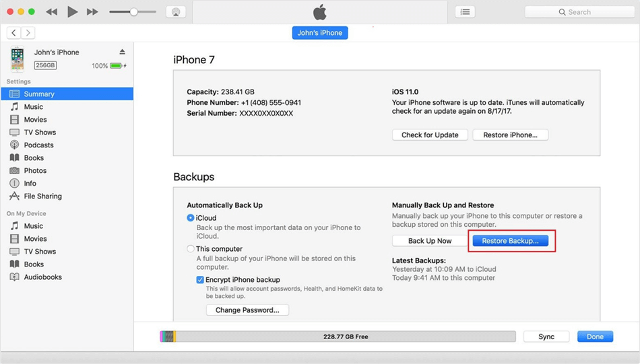Screen dimensions: 640x364
Task: Open Summary in the Settings sidebar
Action: pos(67,94)
